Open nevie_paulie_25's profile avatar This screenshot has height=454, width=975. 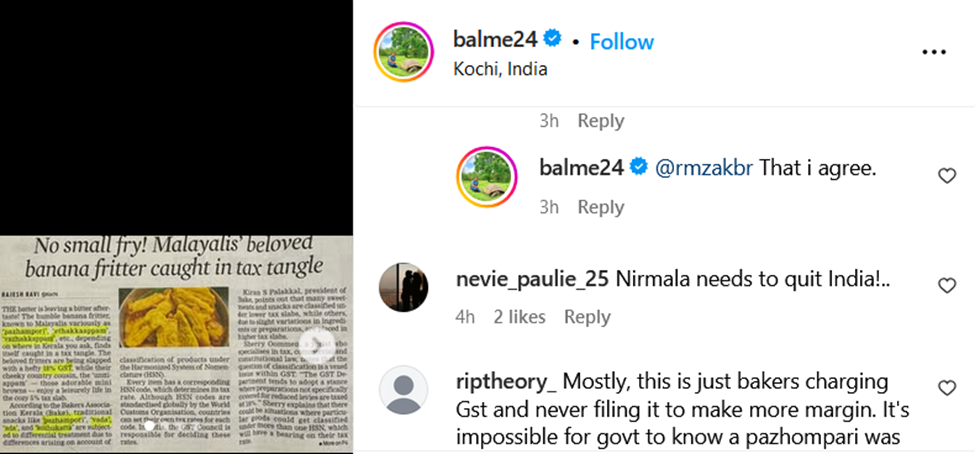[404, 287]
